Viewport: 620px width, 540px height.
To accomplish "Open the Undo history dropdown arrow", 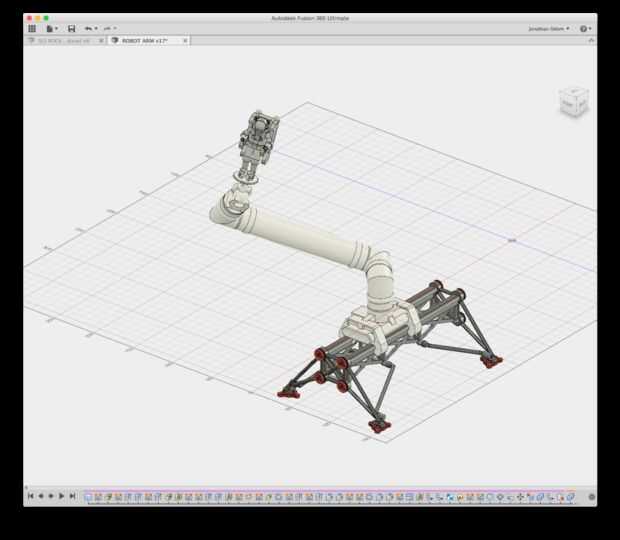I will coord(96,28).
